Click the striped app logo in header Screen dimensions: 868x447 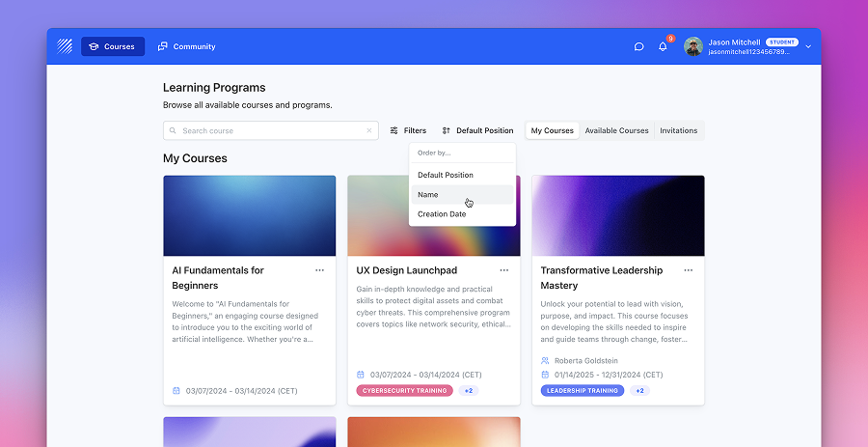click(x=65, y=46)
